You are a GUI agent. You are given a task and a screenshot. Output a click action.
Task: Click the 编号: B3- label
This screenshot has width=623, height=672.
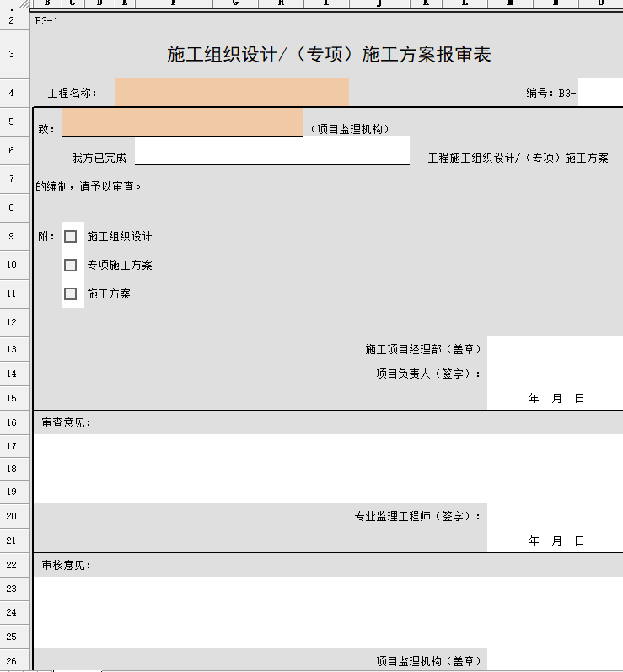click(550, 93)
